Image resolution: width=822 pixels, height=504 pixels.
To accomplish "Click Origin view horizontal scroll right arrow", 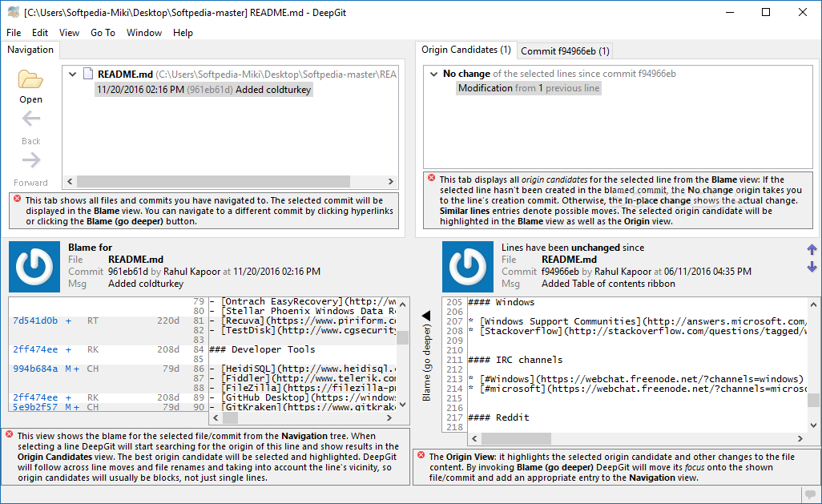I will [x=800, y=438].
